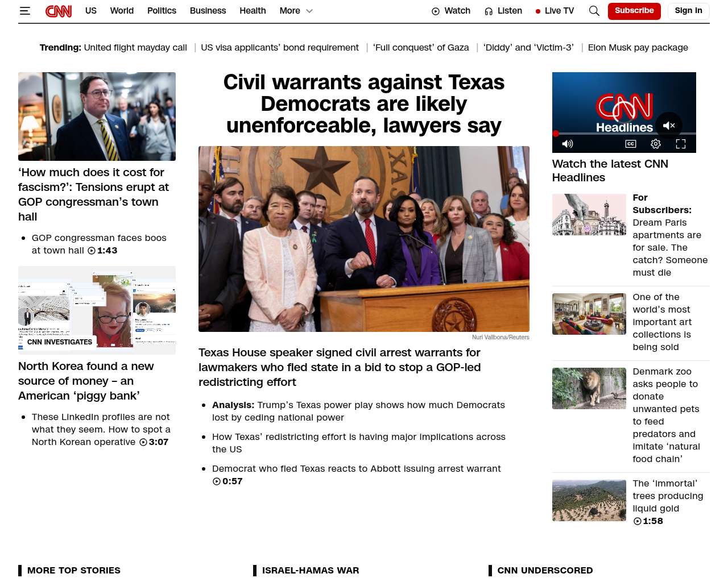The height and width of the screenshot is (582, 728).
Task: Click the 1:58 video play icon
Action: click(638, 521)
